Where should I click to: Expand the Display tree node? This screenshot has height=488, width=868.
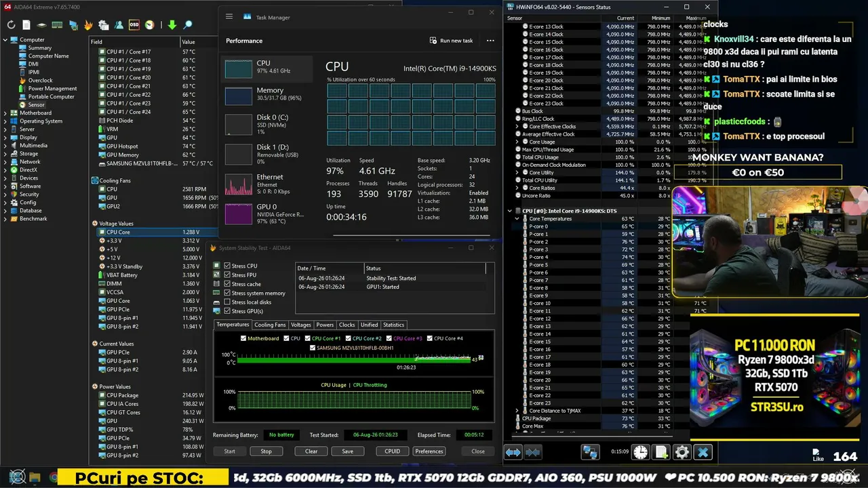[5, 138]
